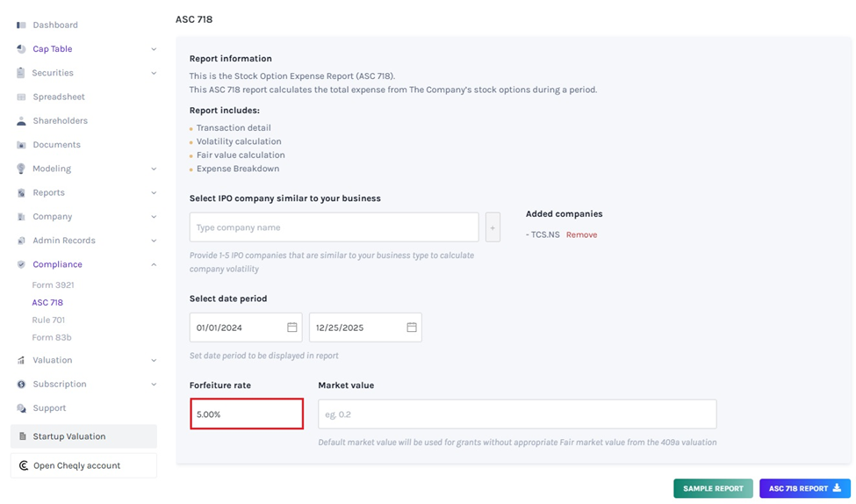
Task: Click the Forfeiture rate field
Action: click(x=247, y=414)
